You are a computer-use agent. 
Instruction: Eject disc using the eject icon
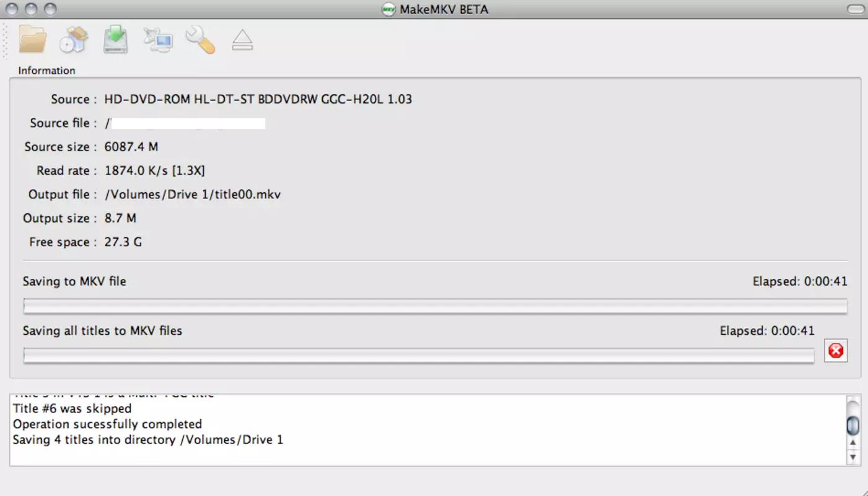[242, 40]
